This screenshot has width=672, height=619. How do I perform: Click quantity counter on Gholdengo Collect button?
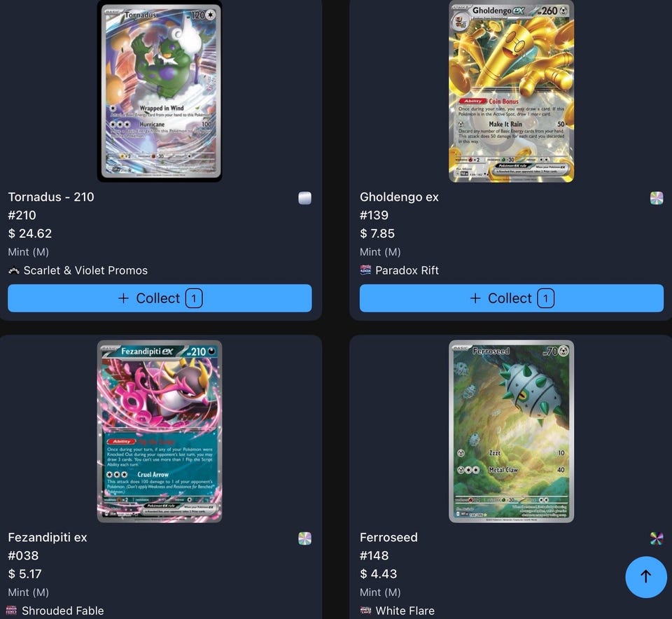545,298
